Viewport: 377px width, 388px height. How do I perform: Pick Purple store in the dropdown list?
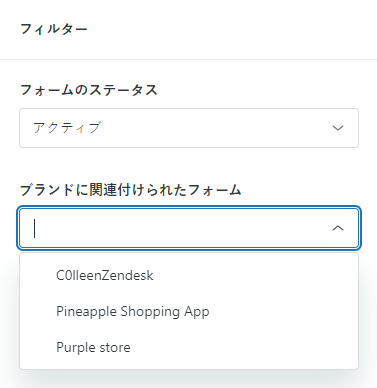(x=189, y=347)
